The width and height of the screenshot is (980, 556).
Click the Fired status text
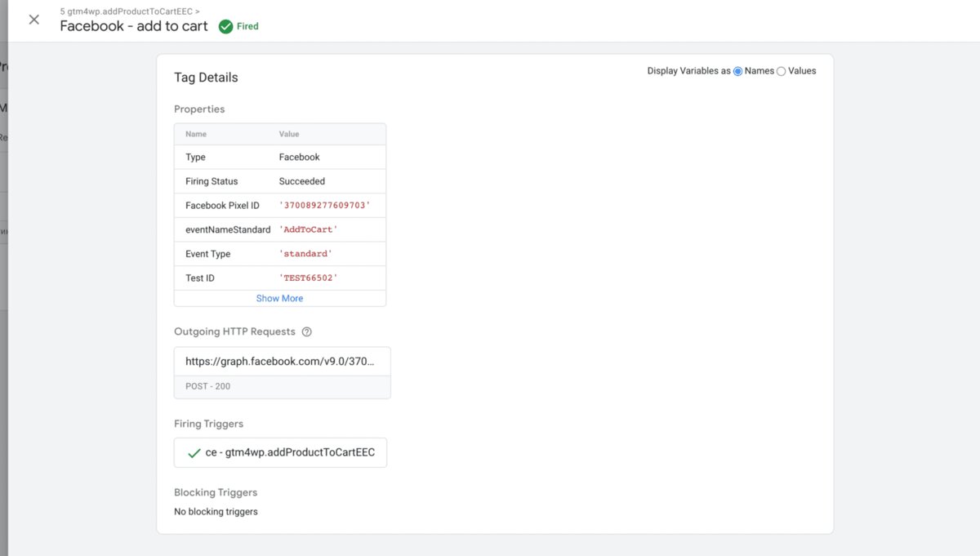click(x=247, y=26)
